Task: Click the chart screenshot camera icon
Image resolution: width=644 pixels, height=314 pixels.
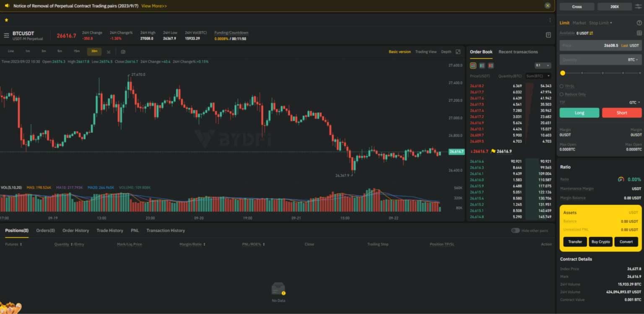Action: [123, 52]
